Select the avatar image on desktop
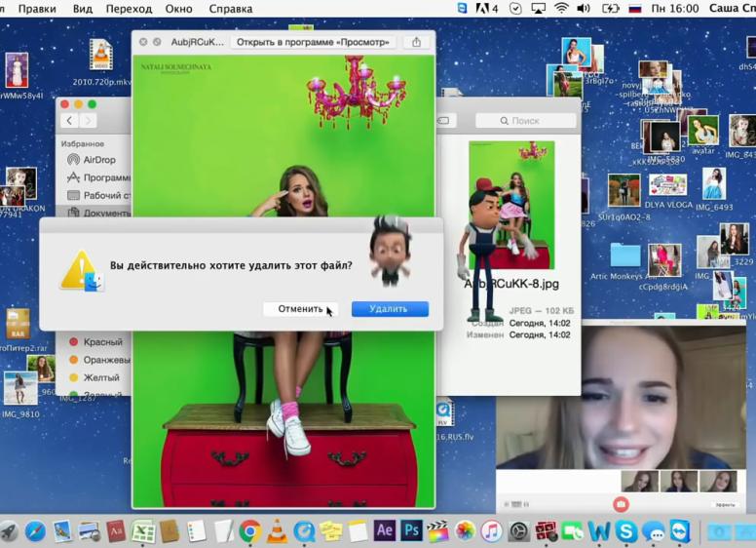This screenshot has width=756, height=548. (x=703, y=131)
